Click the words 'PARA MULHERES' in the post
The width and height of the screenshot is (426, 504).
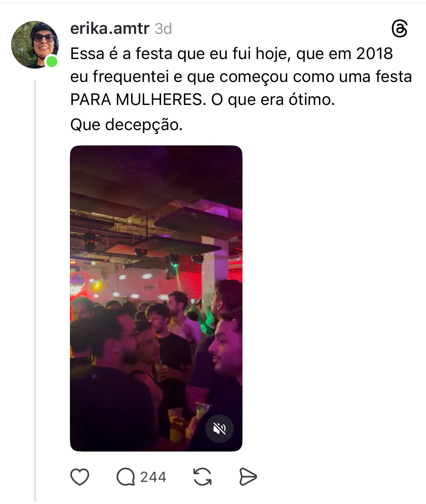(135, 99)
